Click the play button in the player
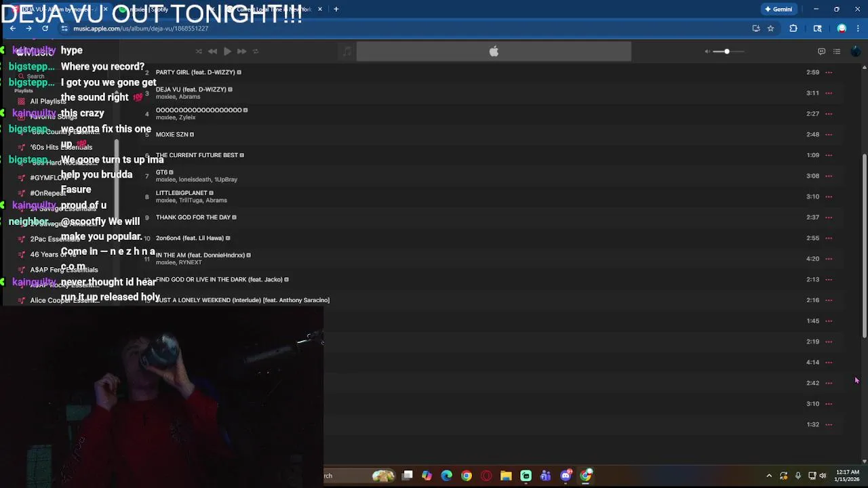This screenshot has height=488, width=868. click(x=227, y=52)
